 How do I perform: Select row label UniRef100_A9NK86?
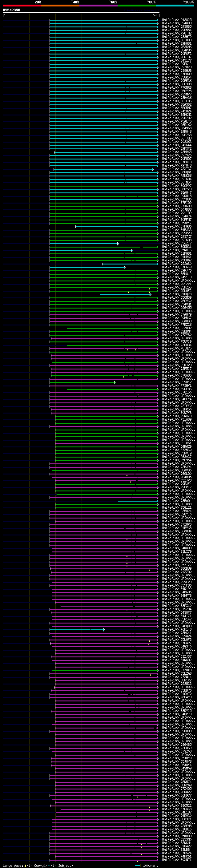pyautogui.click(x=177, y=176)
